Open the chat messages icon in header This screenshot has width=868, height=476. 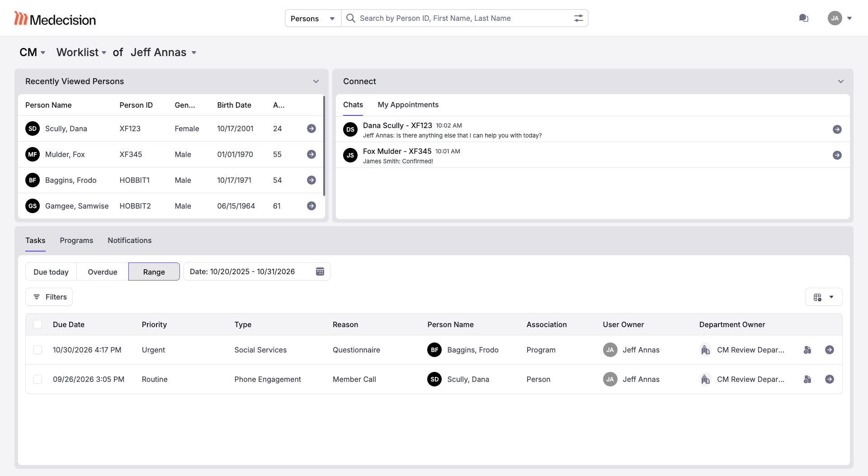coord(803,18)
